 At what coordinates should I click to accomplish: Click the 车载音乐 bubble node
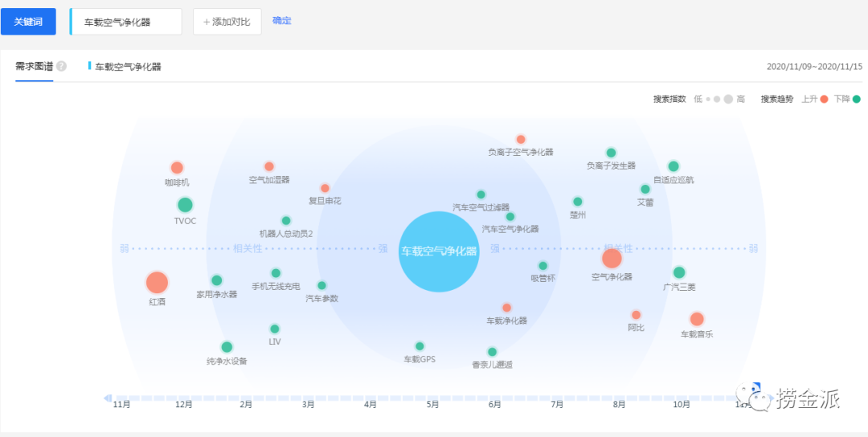coord(697,319)
